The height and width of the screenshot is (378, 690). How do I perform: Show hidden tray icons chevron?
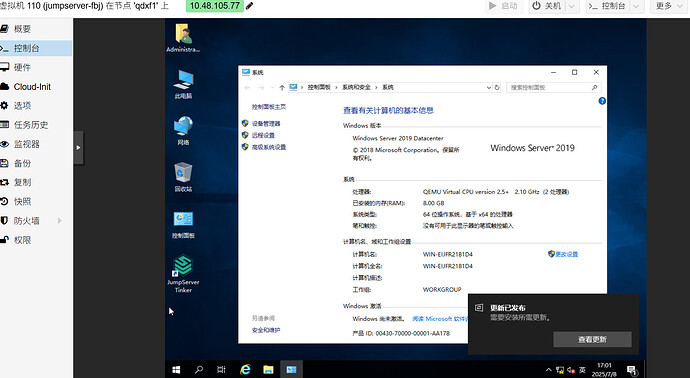point(548,370)
